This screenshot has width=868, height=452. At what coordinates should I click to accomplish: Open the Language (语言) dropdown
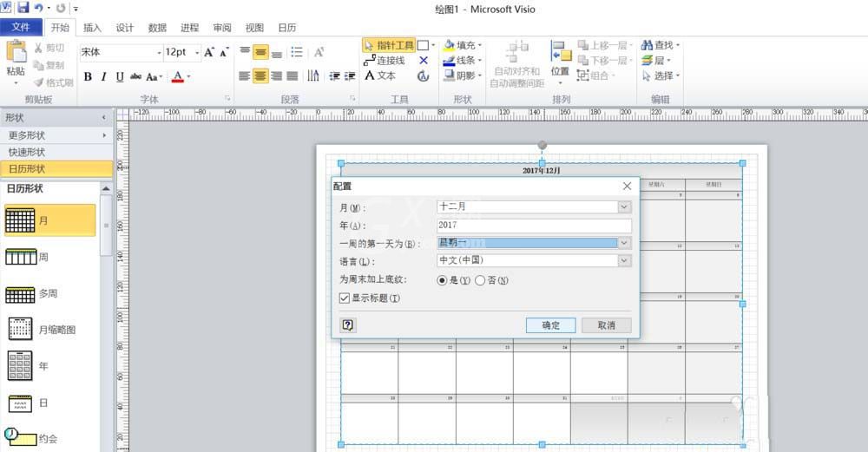(624, 260)
